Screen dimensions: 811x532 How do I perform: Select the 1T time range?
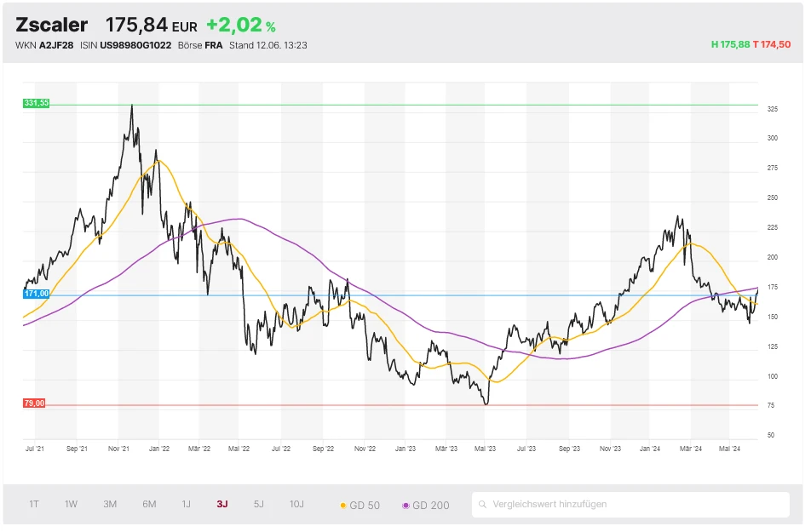click(34, 504)
